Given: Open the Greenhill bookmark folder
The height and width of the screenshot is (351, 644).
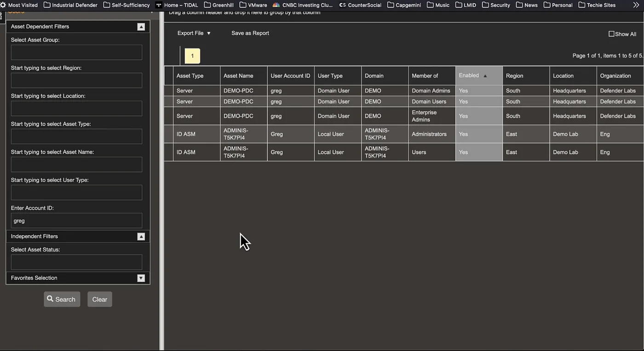Looking at the screenshot, I should 219,5.
